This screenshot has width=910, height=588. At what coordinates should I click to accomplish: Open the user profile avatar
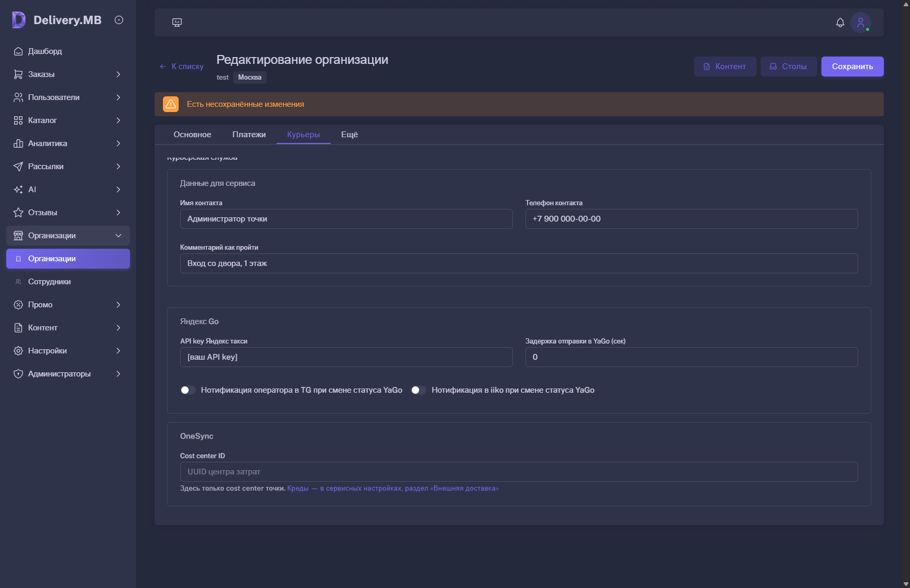pos(861,23)
